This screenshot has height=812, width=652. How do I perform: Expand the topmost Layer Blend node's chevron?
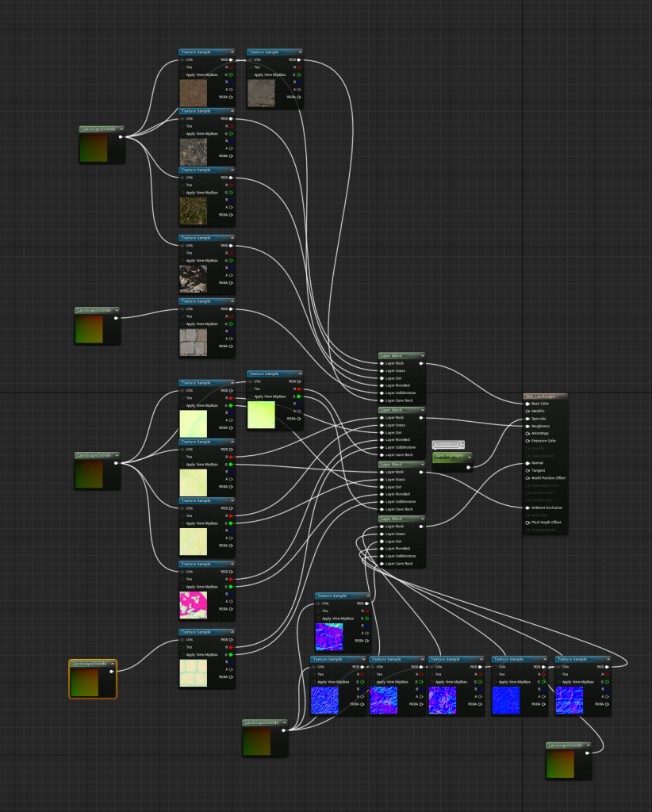(422, 356)
